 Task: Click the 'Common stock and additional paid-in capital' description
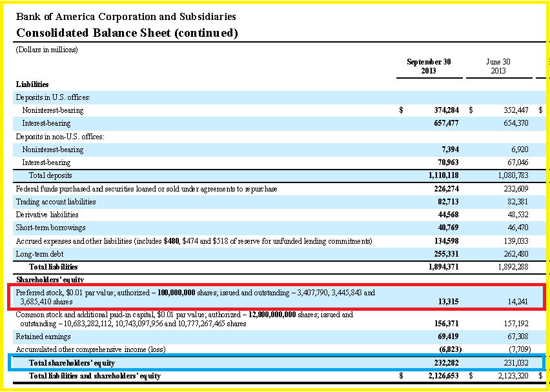pyautogui.click(x=185, y=319)
